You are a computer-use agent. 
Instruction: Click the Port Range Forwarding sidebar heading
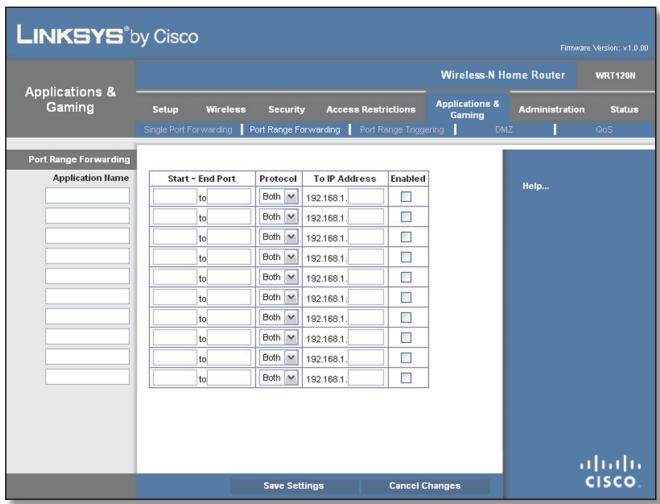[x=79, y=159]
